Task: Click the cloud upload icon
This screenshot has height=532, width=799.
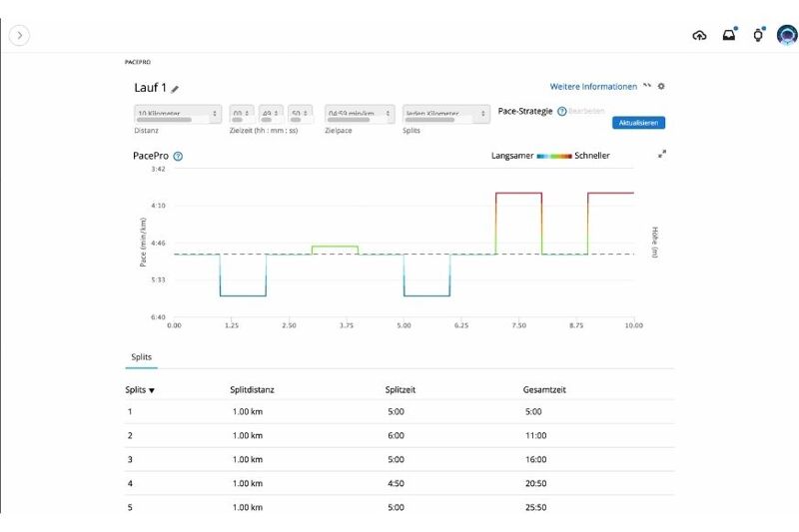Action: click(699, 36)
